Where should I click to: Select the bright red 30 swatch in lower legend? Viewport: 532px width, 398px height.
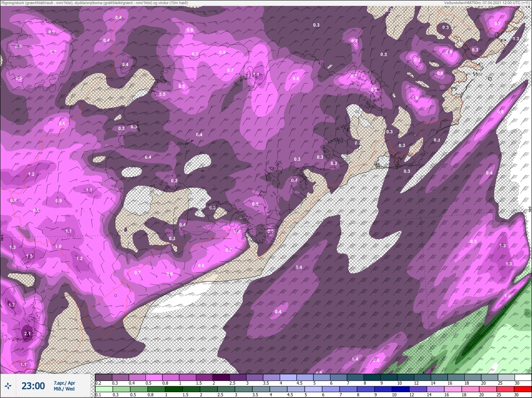point(523,389)
